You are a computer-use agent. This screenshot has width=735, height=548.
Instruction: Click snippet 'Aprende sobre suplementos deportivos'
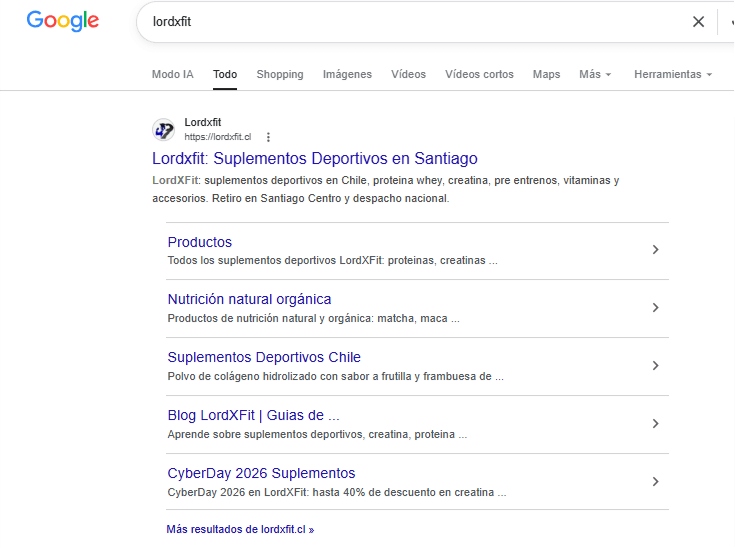317,435
